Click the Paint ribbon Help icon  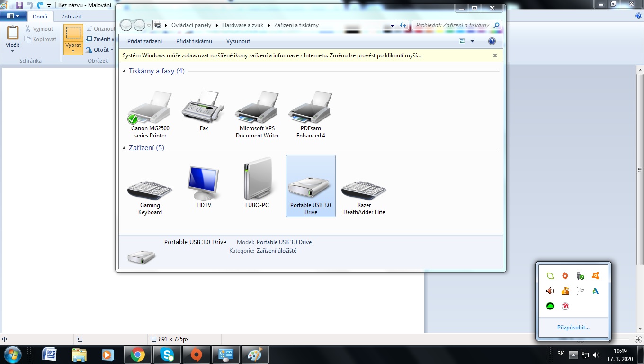(639, 16)
